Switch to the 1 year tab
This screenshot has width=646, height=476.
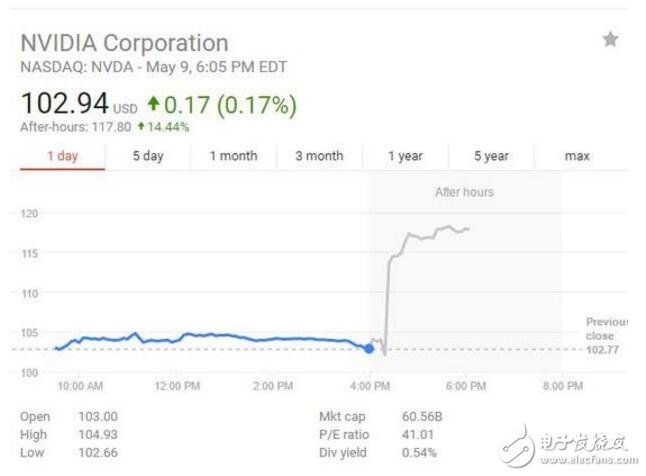pos(405,156)
